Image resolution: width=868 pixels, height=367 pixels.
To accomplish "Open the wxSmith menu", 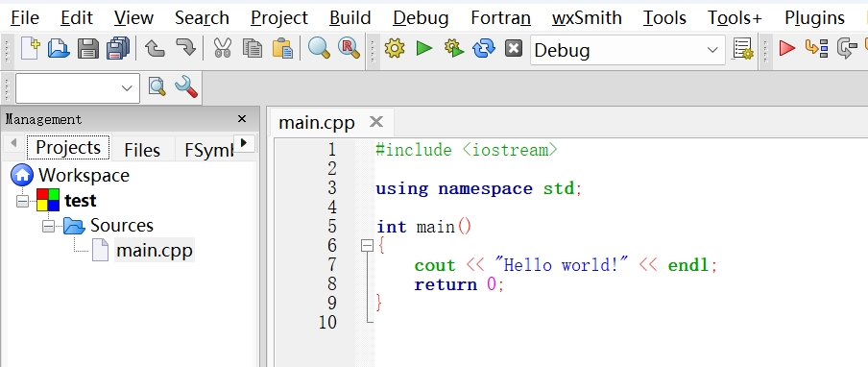I will 587,18.
